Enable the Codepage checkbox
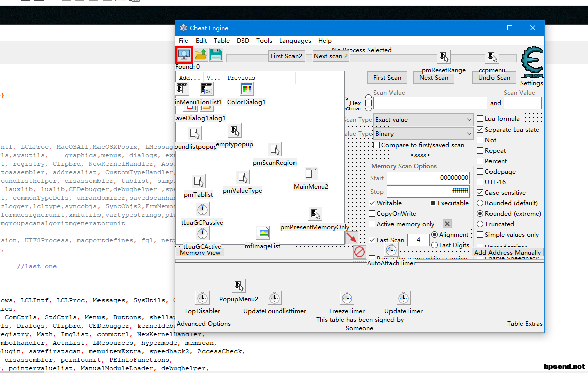The height and width of the screenshot is (373, 588). [x=480, y=171]
